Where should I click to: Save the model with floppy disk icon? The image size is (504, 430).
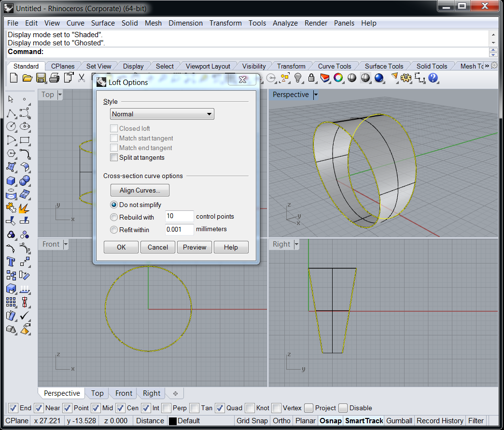coord(41,78)
